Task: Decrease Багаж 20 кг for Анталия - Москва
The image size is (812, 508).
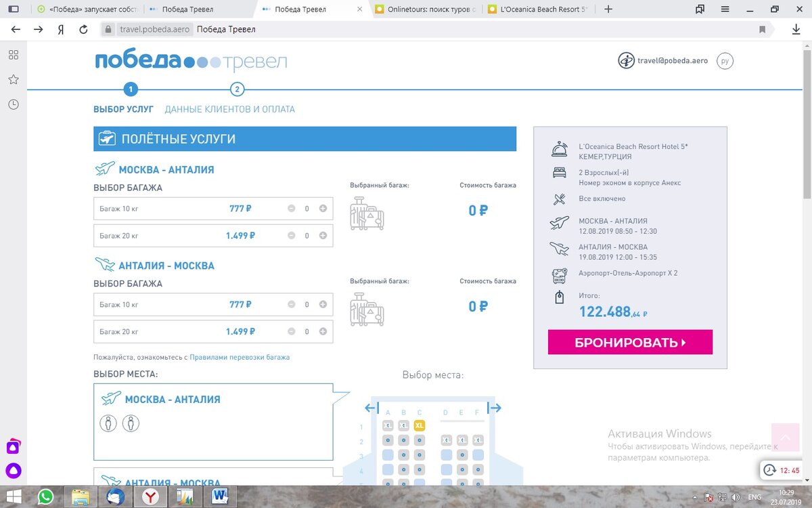Action: [x=291, y=332]
